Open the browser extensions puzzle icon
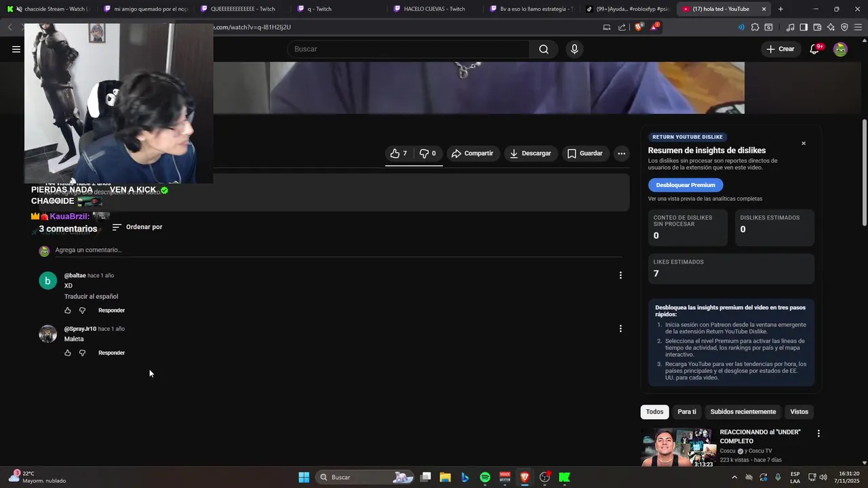 755,27
